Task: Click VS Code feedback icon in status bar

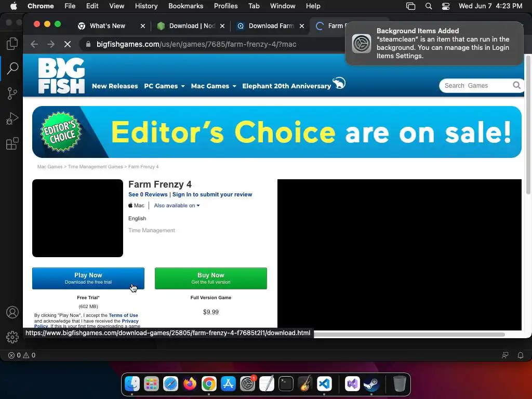Action: pyautogui.click(x=505, y=355)
